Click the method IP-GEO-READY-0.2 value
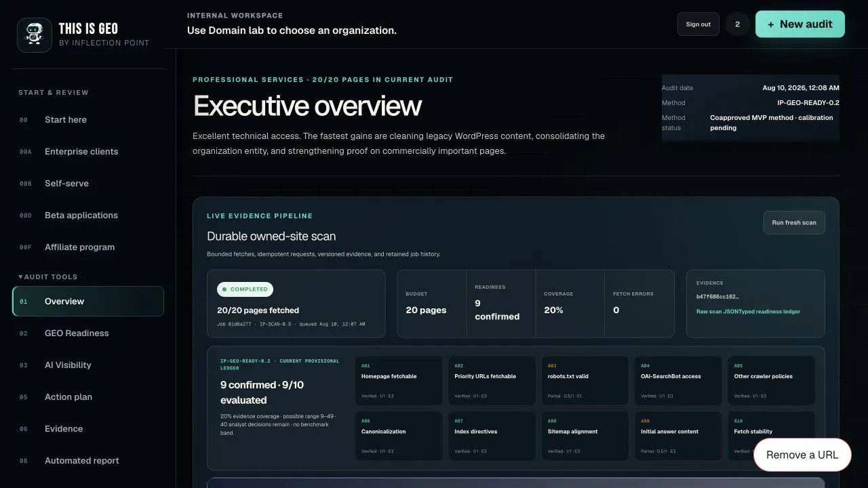The height and width of the screenshot is (488, 868). click(x=808, y=103)
